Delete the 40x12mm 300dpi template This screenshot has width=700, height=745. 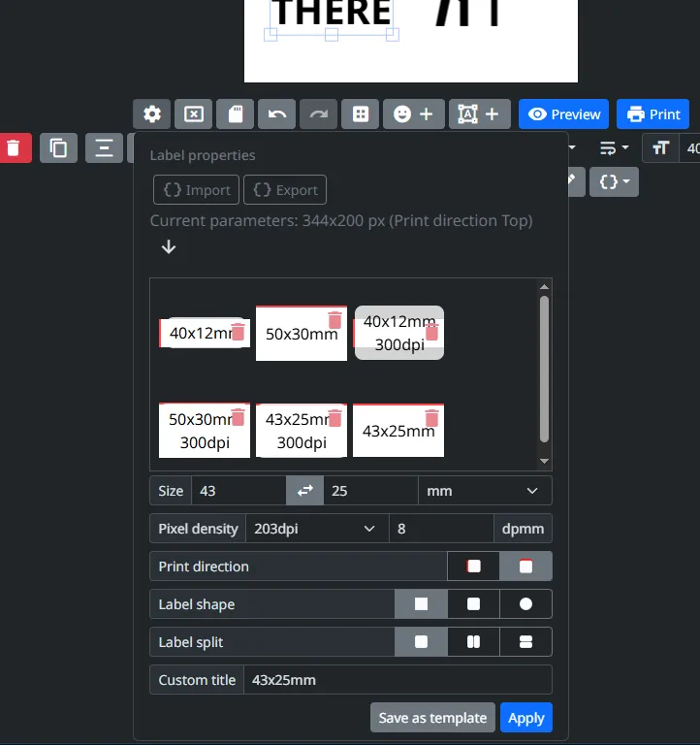click(x=431, y=332)
